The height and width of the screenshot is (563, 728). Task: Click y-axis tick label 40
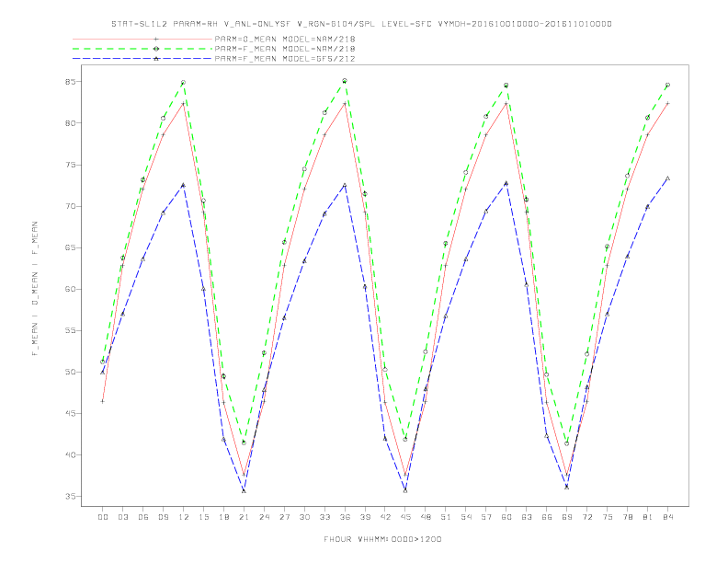coord(71,454)
